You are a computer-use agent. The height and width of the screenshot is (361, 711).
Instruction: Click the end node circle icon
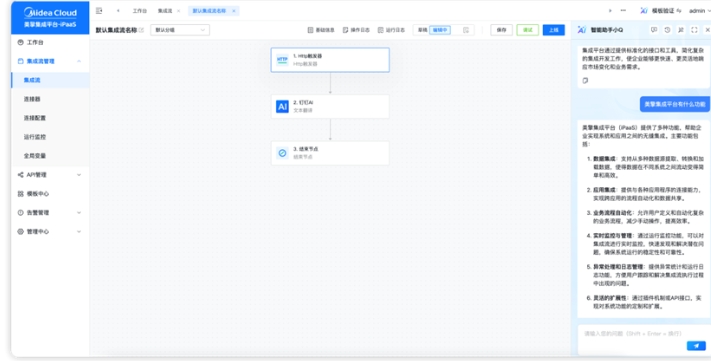tap(282, 153)
